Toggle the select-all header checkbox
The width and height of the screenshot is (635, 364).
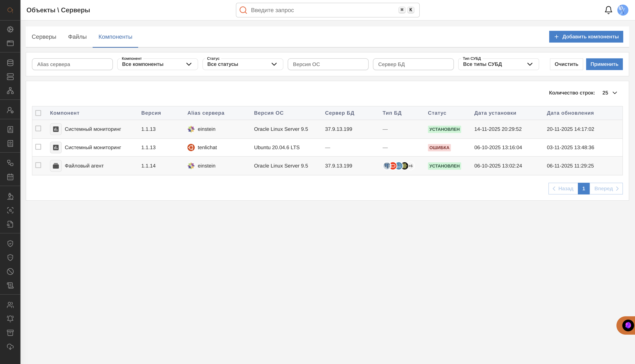pos(38,113)
